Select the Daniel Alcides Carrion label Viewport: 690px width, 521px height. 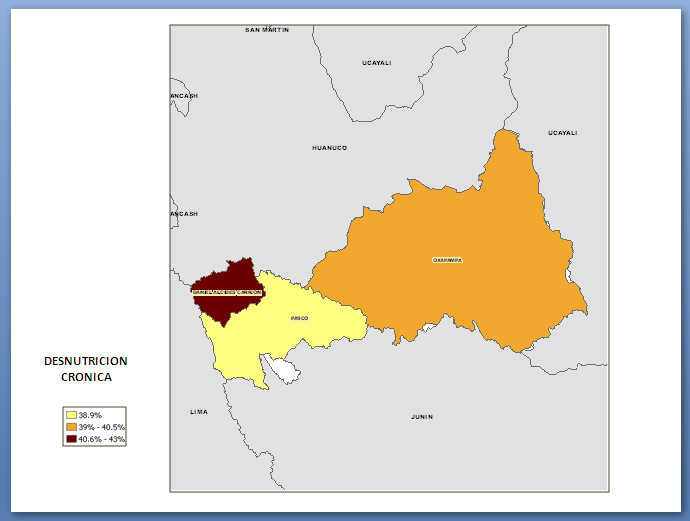coord(227,292)
